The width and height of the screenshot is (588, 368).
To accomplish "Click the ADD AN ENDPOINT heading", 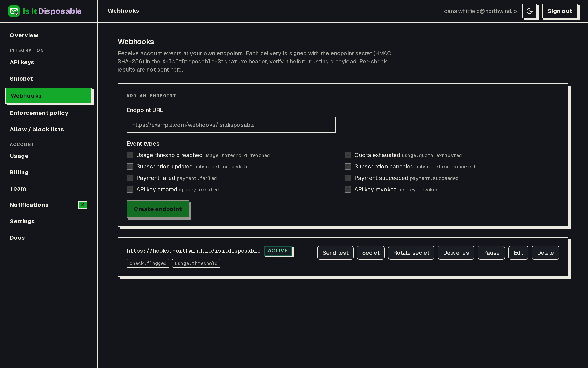I will click(x=151, y=96).
